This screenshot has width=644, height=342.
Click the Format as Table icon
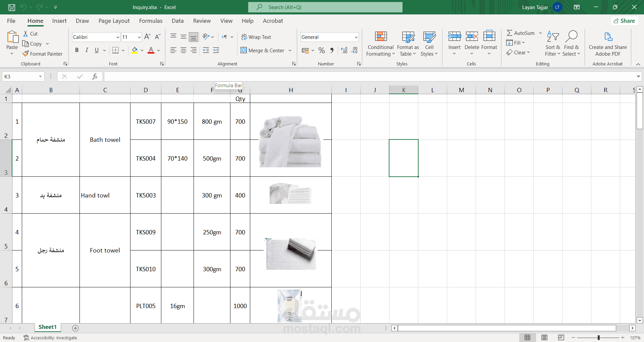pos(408,36)
